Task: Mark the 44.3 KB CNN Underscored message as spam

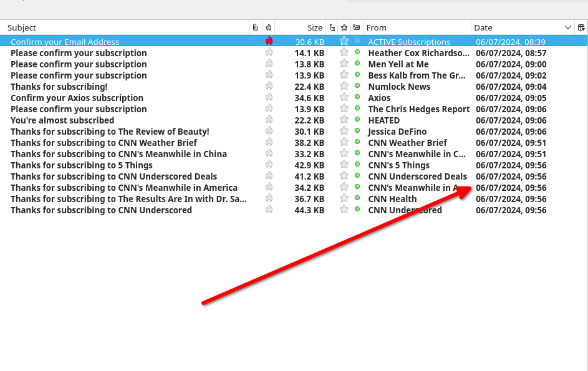Action: point(269,210)
